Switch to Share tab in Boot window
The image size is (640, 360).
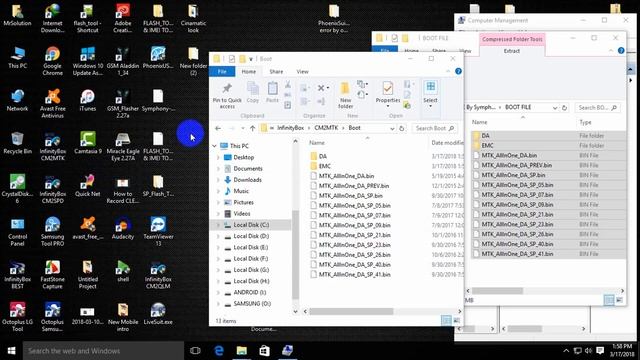tap(276, 71)
